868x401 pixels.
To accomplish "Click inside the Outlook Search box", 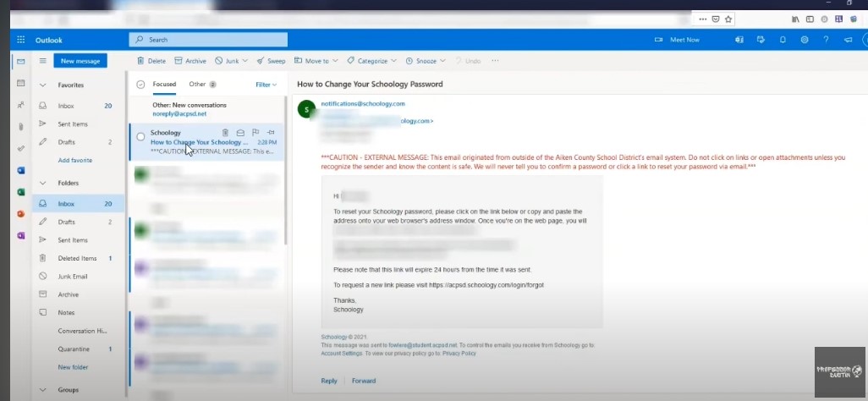I will 208,40.
